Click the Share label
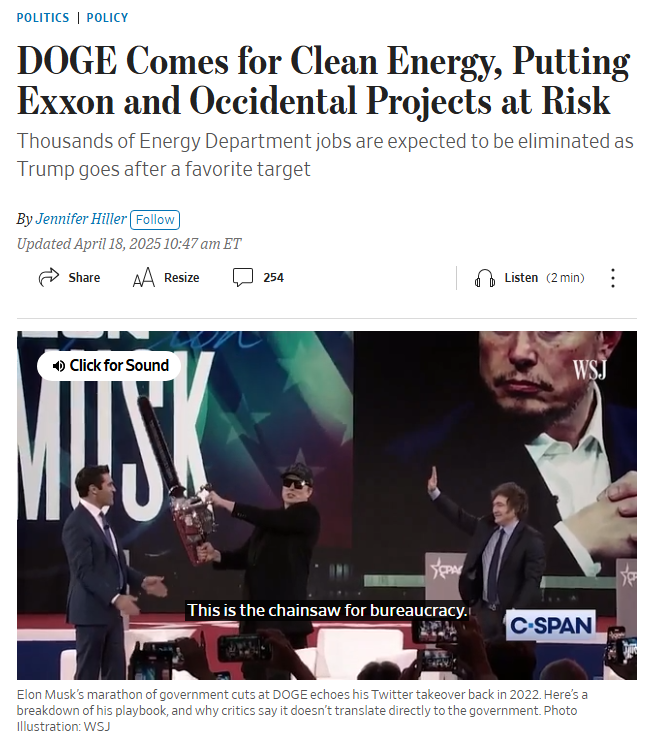 click(x=84, y=277)
